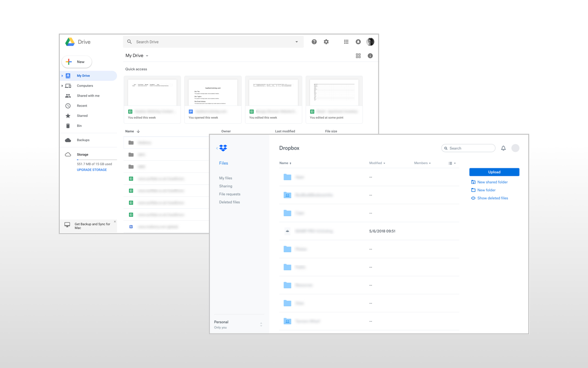Switch to Deleted files in Dropbox

[229, 202]
